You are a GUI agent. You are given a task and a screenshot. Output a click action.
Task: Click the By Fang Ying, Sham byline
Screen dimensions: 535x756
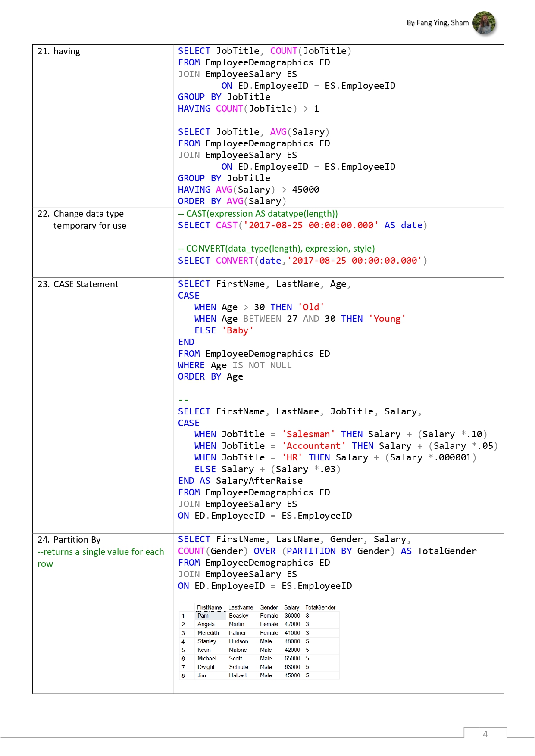coord(438,23)
